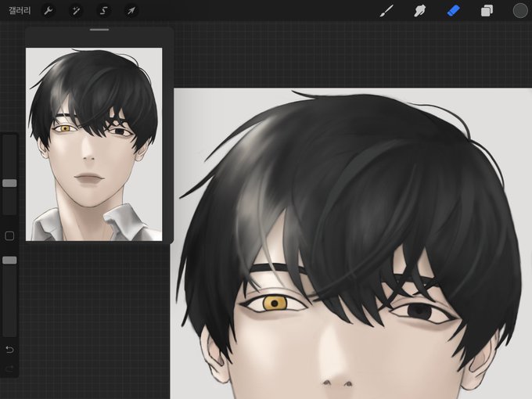Image resolution: width=532 pixels, height=399 pixels.
Task: Open the Actions wrench menu
Action: coord(49,11)
